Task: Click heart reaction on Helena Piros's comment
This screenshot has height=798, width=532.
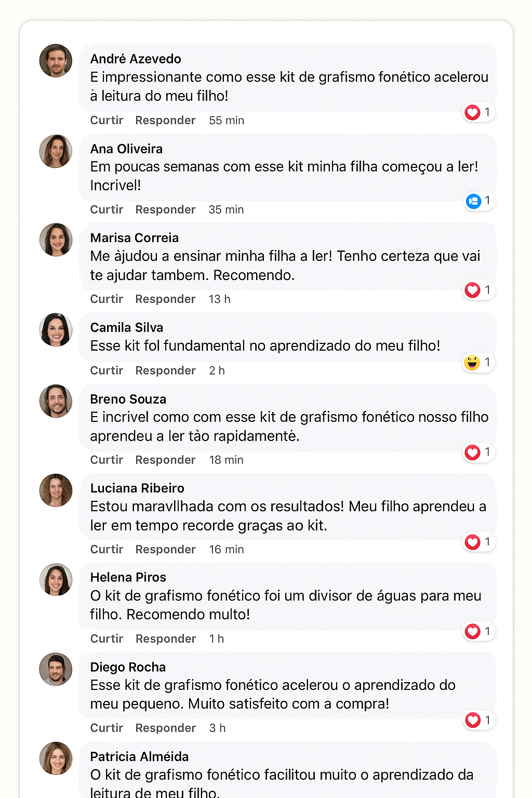Action: pyautogui.click(x=472, y=631)
